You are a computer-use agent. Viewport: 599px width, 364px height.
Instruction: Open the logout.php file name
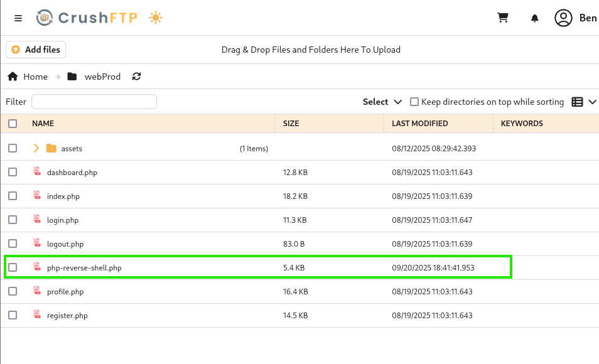(x=65, y=244)
